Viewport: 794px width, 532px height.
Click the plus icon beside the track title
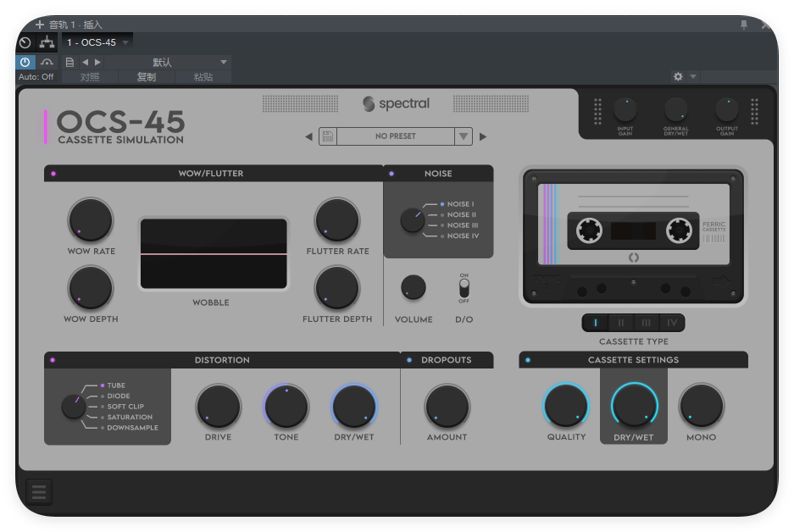tap(40, 25)
